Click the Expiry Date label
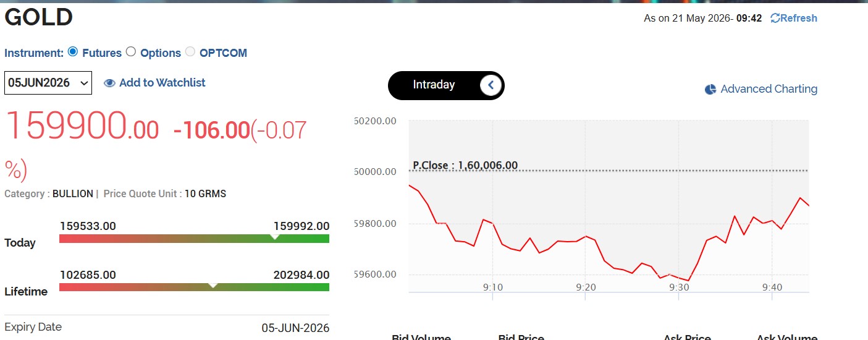The width and height of the screenshot is (868, 340). click(x=33, y=327)
